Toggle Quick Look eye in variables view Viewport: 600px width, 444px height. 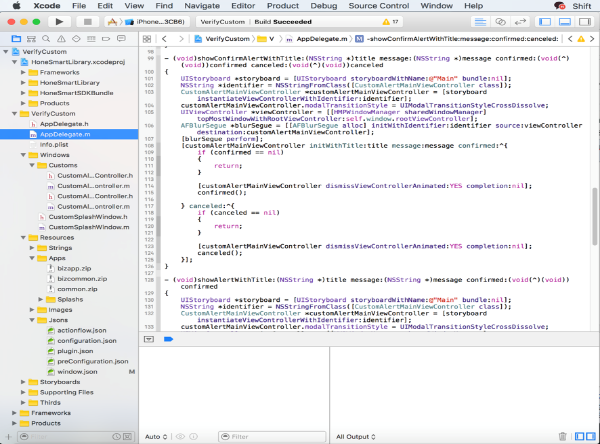coord(180,436)
